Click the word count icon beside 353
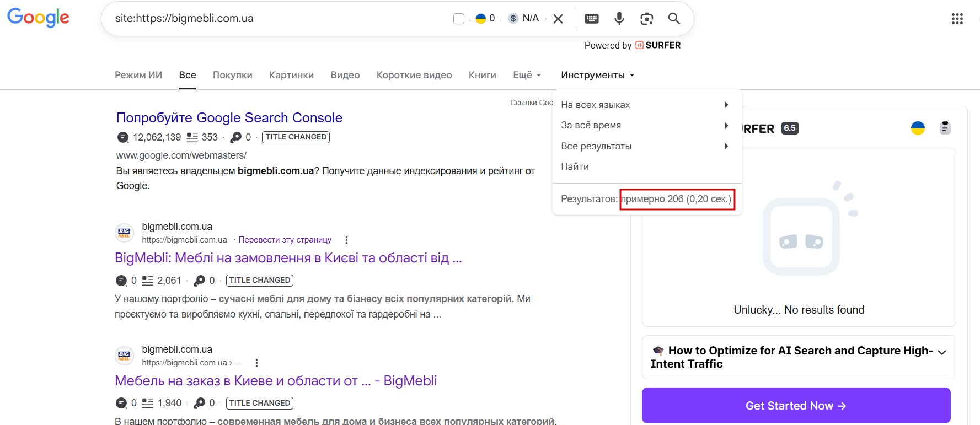The width and height of the screenshot is (980, 425). tap(192, 137)
